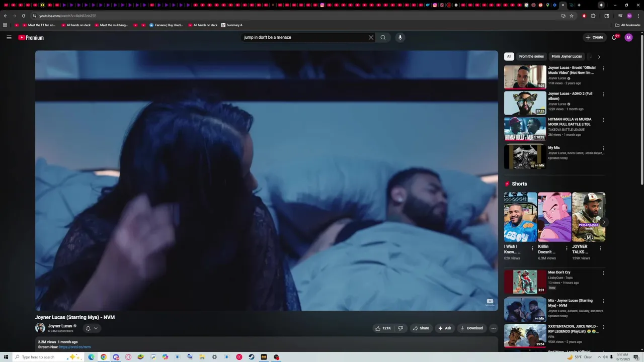
Task: Show more Shorts with right arrow
Action: (604, 222)
